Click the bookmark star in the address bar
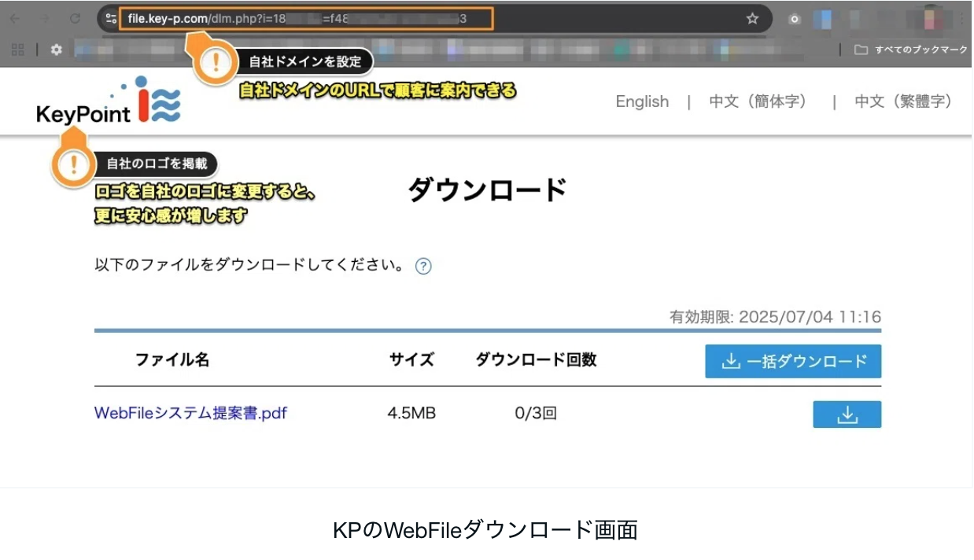This screenshot has height=560, width=974. (752, 19)
